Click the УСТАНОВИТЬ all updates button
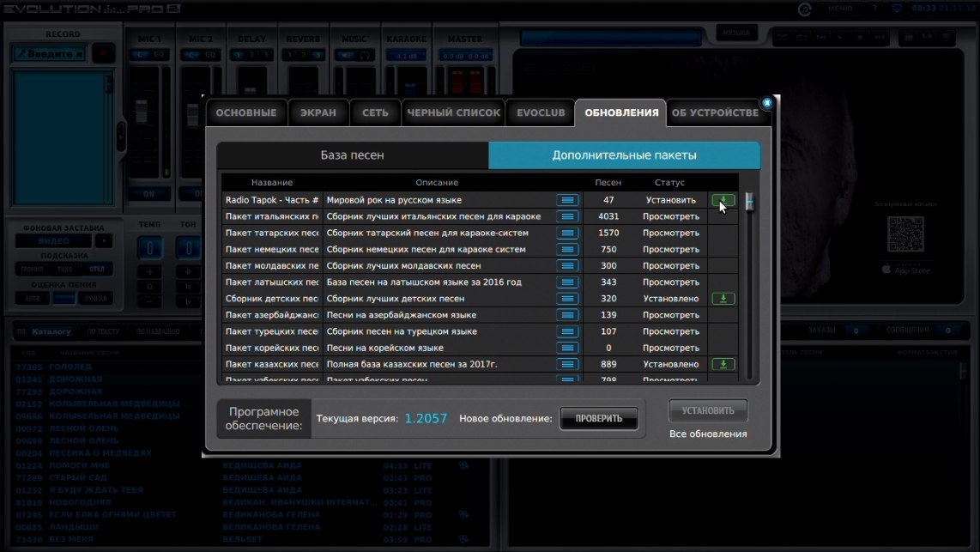Image resolution: width=980 pixels, height=552 pixels. tap(708, 410)
